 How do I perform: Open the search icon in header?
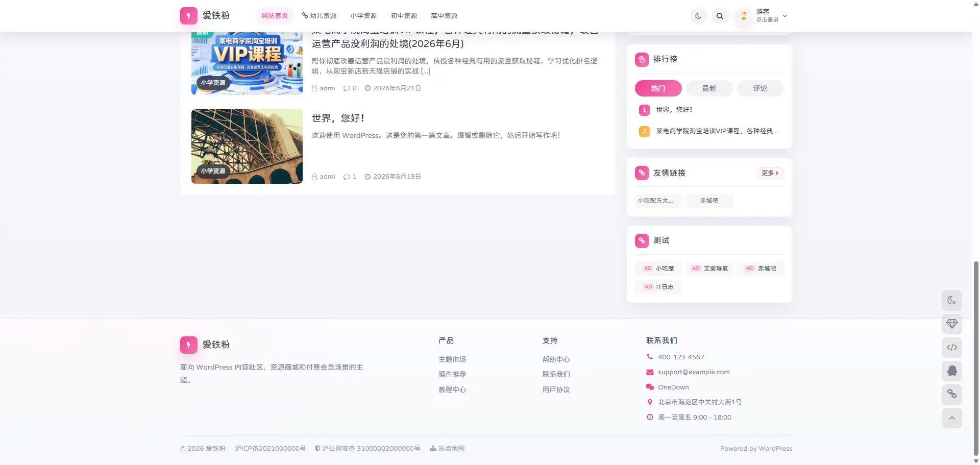[x=720, y=16]
